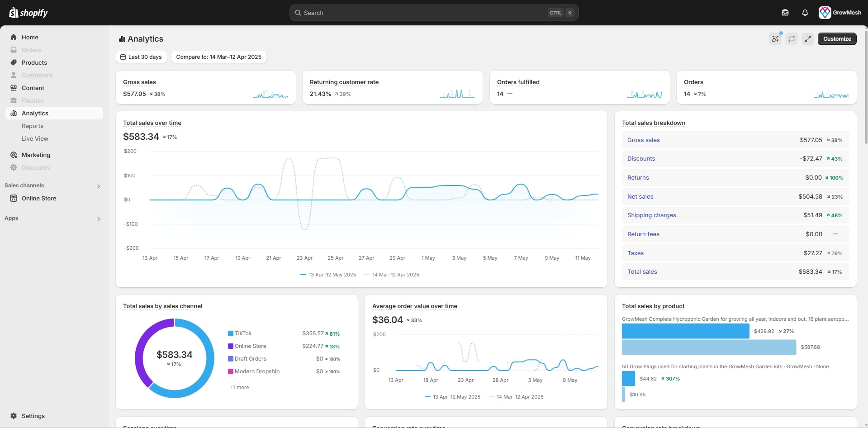The image size is (868, 428).
Task: Click the Online Store channel icon
Action: pos(14,198)
